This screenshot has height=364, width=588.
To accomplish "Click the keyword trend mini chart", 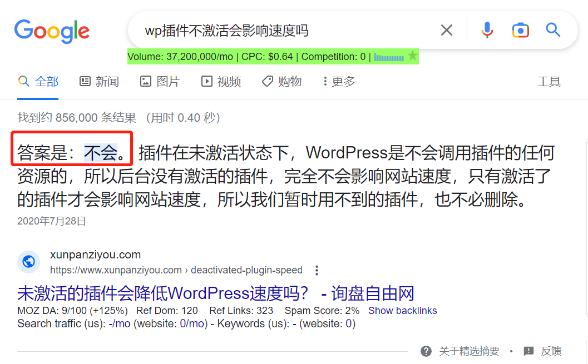I will pos(389,57).
